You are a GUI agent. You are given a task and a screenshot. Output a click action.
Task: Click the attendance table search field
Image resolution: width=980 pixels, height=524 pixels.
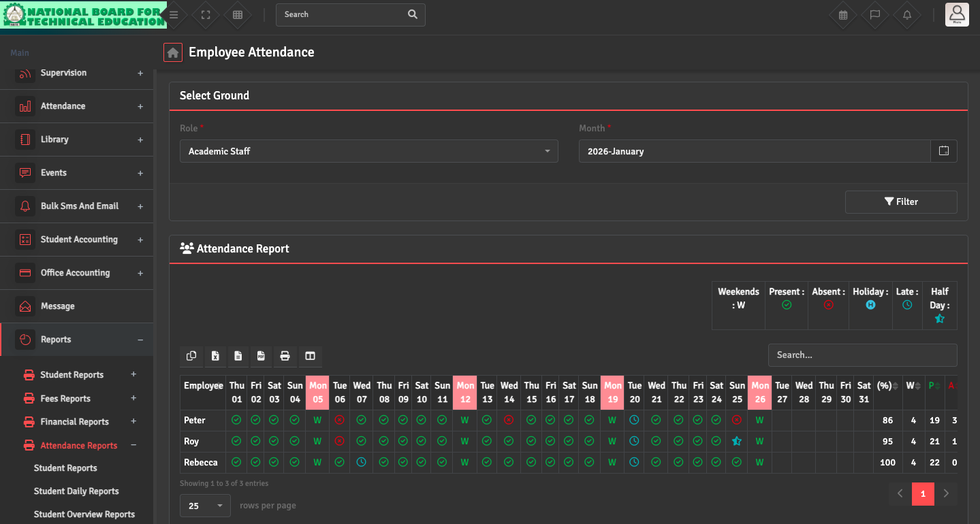pos(862,355)
